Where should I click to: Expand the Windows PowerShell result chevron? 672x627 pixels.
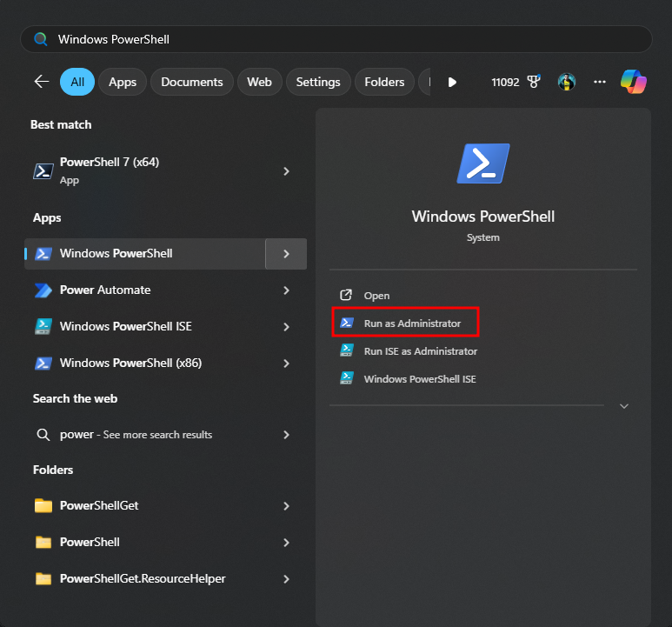coord(286,254)
